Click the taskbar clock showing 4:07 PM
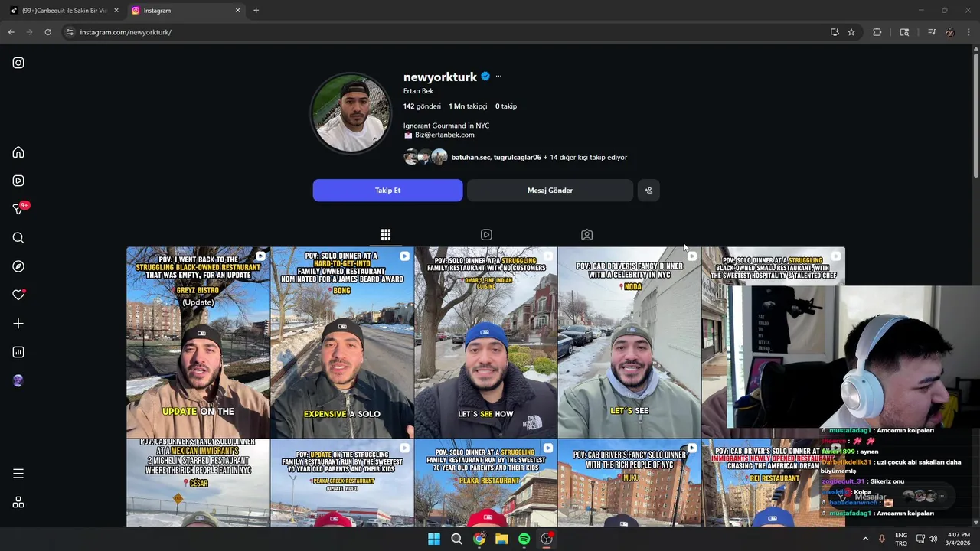 point(959,539)
